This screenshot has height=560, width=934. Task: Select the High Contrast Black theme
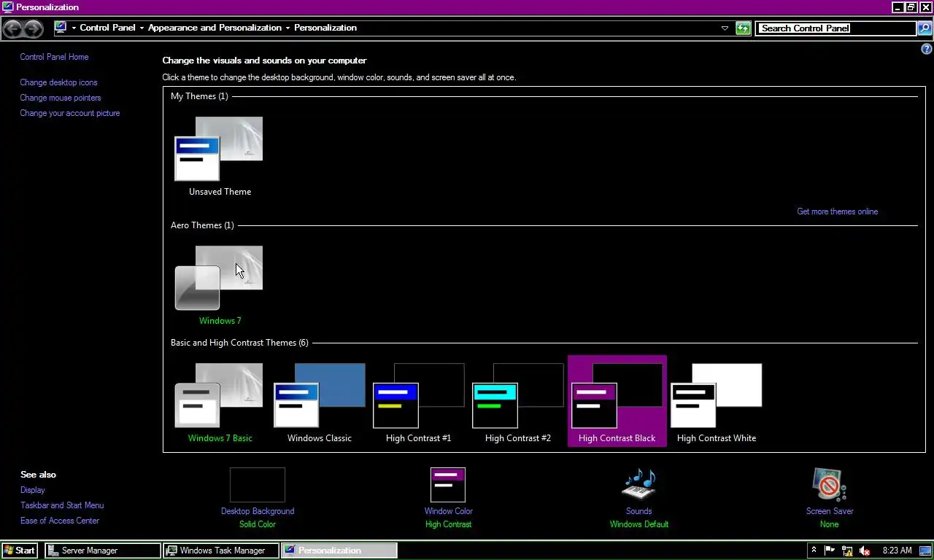pos(617,402)
